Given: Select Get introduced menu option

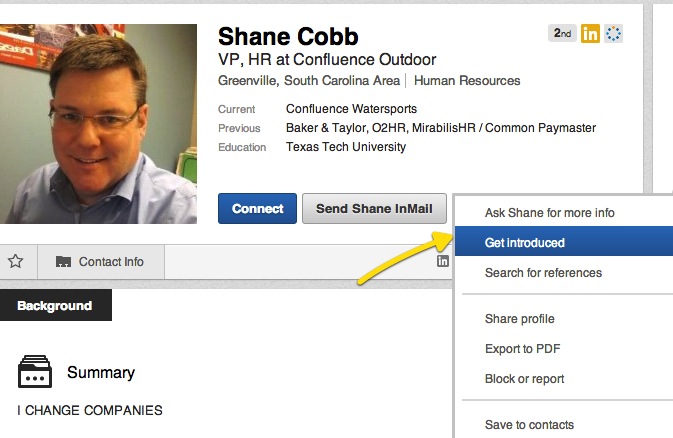Looking at the screenshot, I should (x=564, y=243).
